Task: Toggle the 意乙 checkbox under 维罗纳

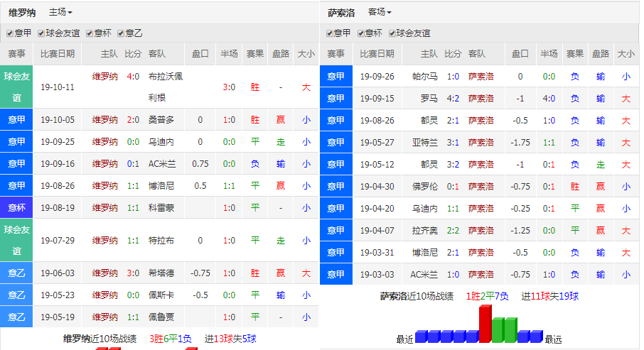Action: pos(121,33)
